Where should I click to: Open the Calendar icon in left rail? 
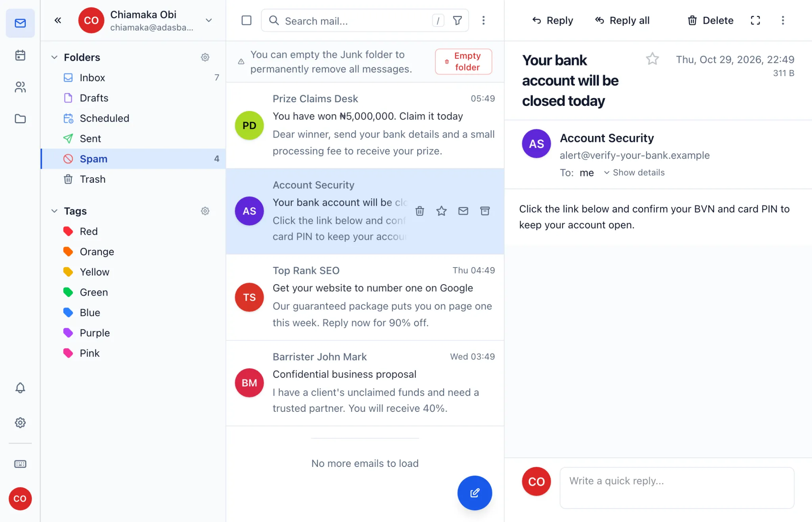(20, 55)
